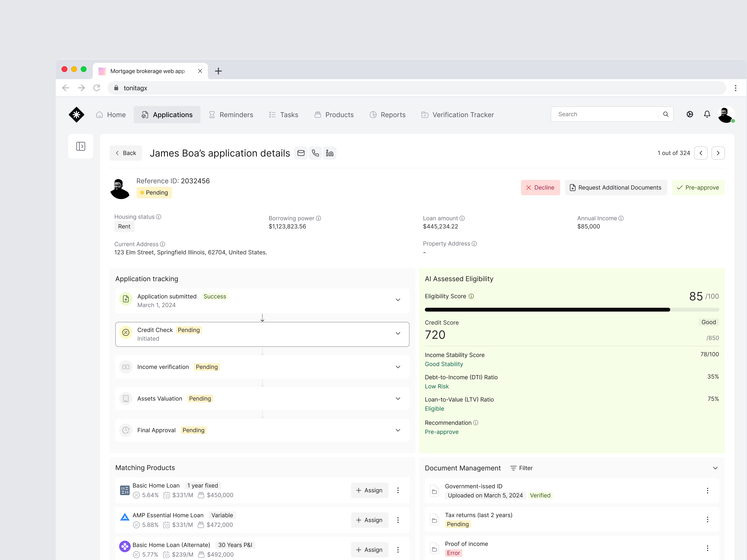Click the search magnifier icon
747x560 pixels.
click(666, 114)
